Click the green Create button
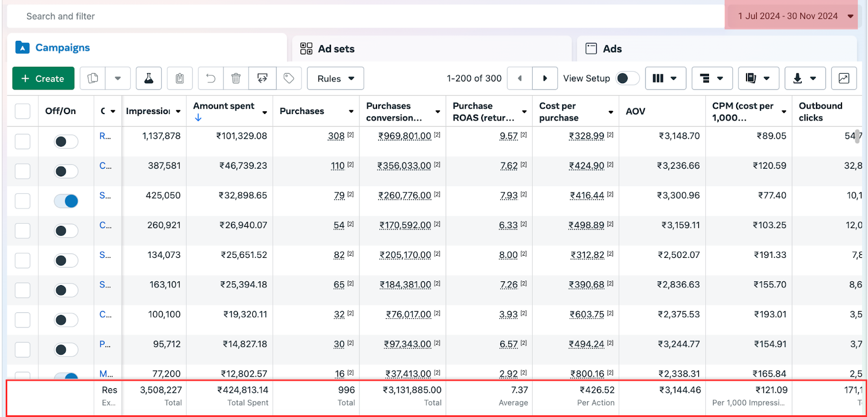 pyautogui.click(x=43, y=79)
